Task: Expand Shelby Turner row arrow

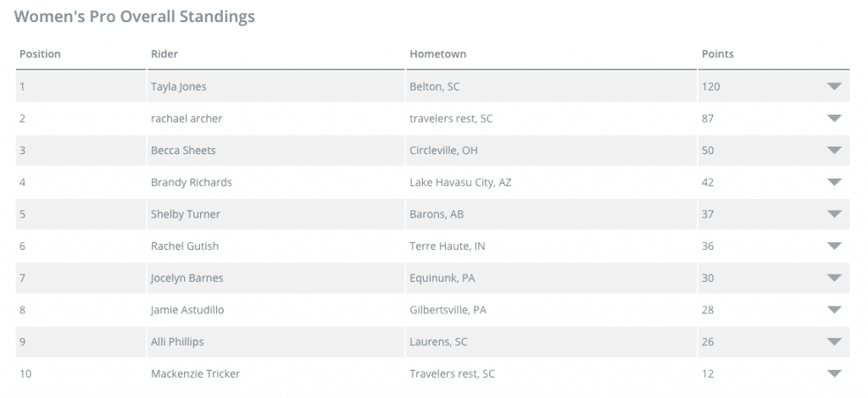Action: pyautogui.click(x=834, y=214)
